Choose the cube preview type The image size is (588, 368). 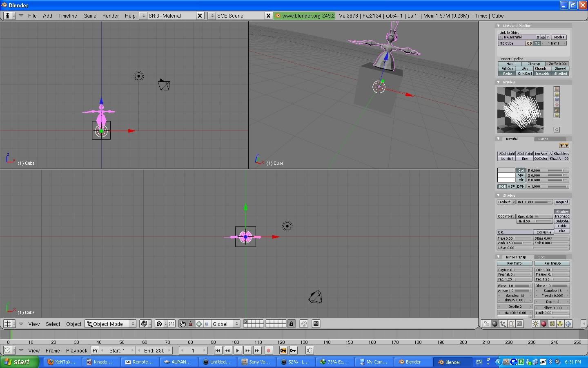coord(557,100)
